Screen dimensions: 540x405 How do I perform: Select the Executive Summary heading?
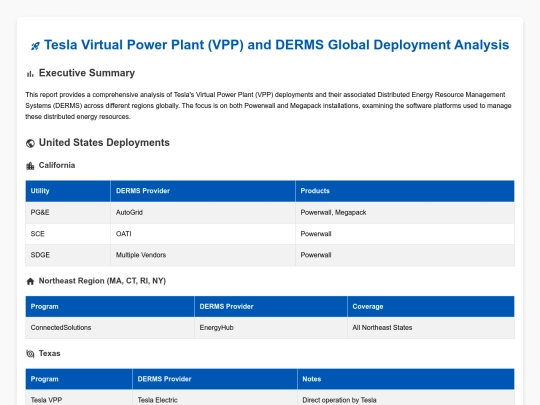click(x=87, y=73)
